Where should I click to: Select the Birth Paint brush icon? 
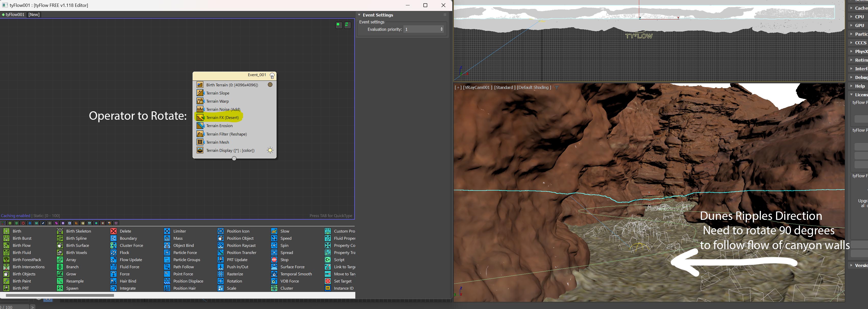6,281
